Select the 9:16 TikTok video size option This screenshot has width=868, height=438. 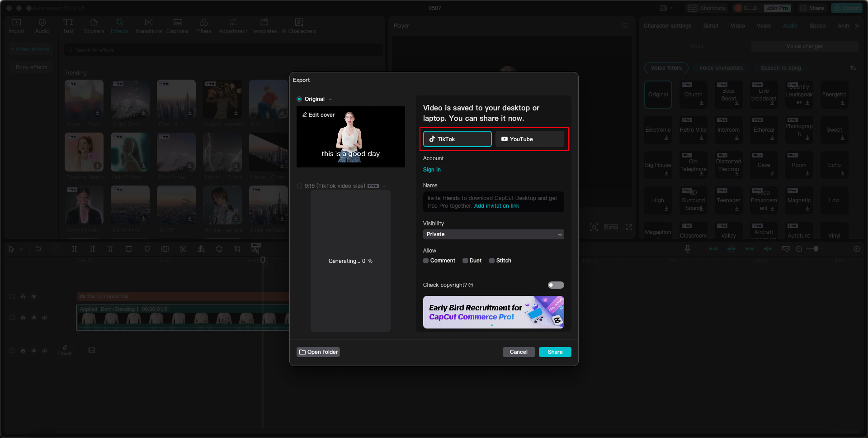[x=299, y=186]
